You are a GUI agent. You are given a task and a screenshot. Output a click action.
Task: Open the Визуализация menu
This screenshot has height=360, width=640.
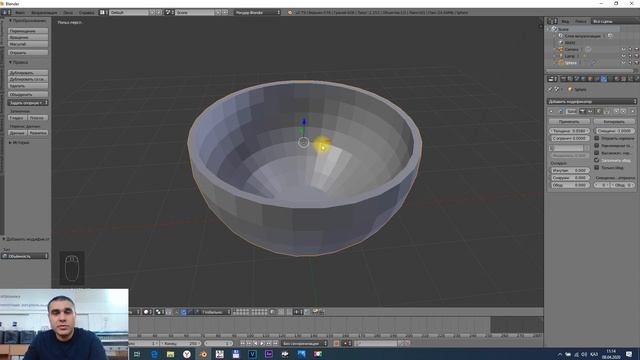44,12
